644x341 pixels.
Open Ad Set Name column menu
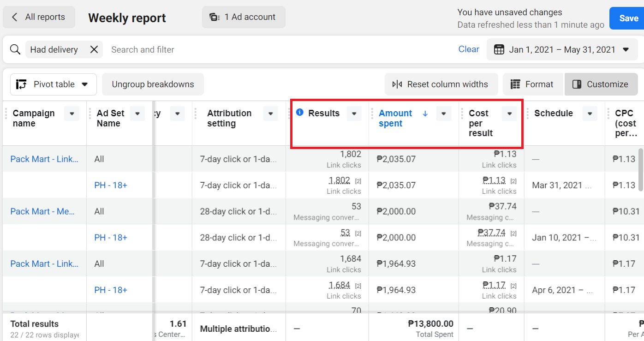pyautogui.click(x=137, y=114)
